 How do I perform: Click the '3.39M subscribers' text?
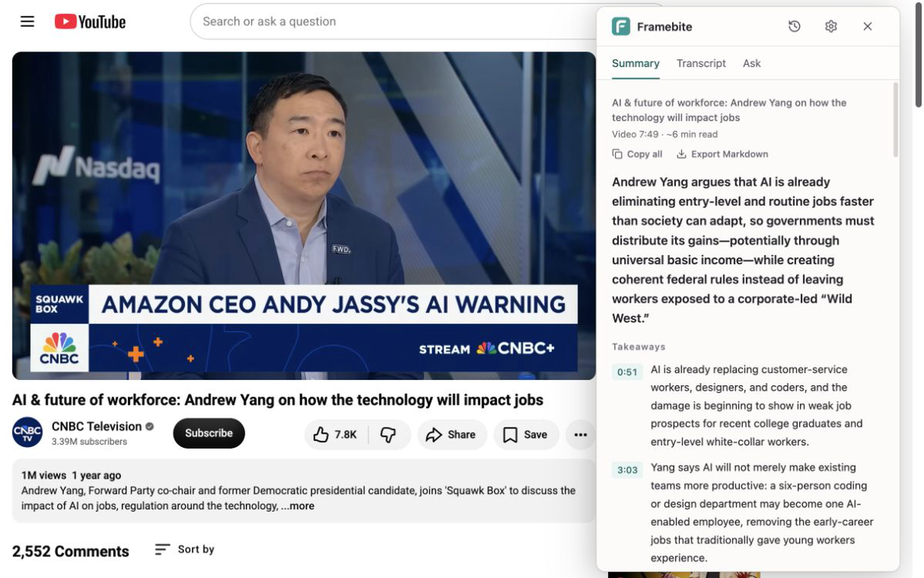(90, 441)
